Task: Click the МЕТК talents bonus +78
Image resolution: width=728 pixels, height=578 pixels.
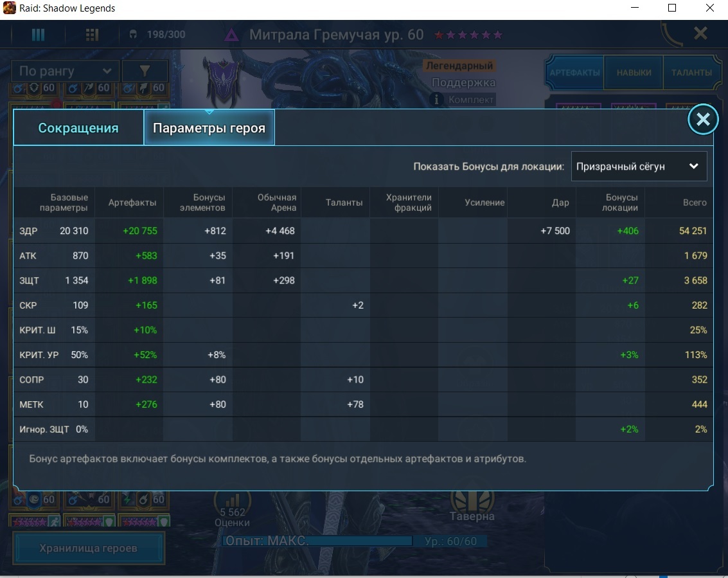Action: click(355, 404)
